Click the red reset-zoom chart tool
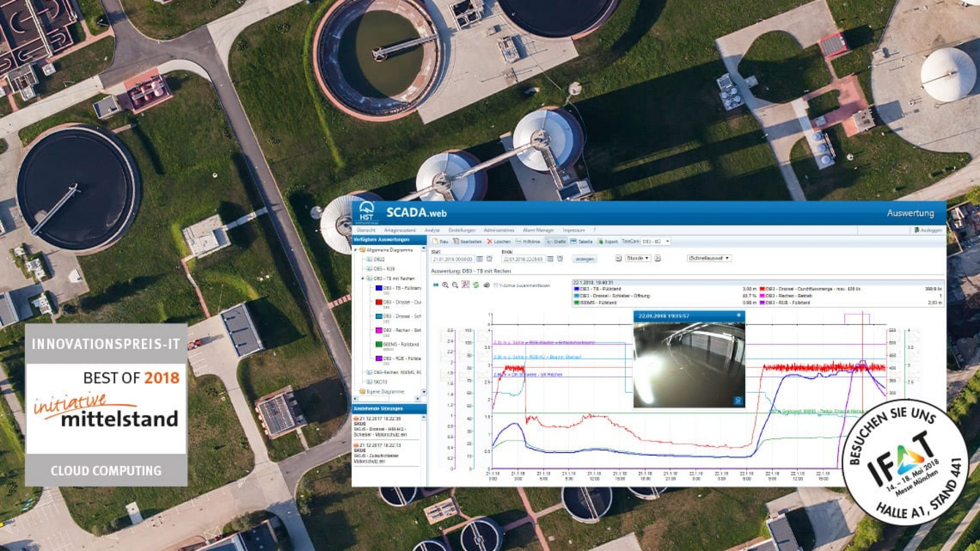 (465, 285)
